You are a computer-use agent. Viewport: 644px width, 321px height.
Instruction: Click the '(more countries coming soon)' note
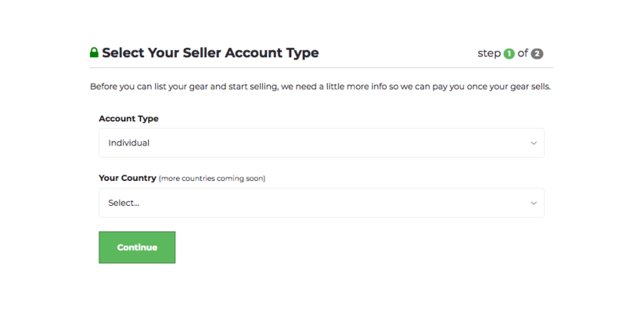212,179
